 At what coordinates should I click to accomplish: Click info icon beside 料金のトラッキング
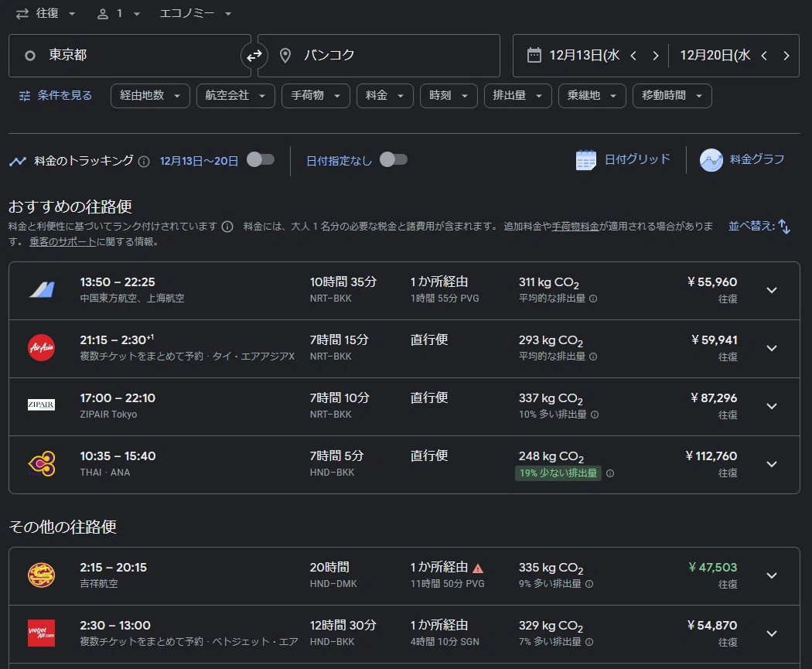click(144, 162)
